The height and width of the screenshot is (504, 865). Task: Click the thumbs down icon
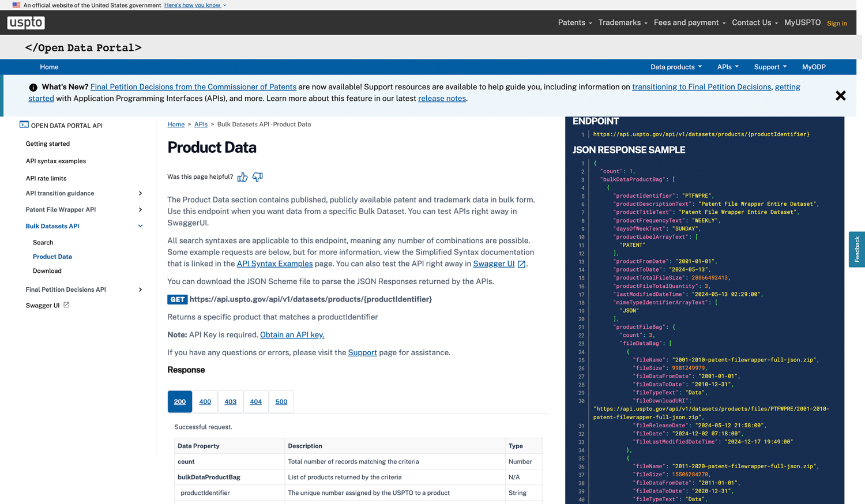[x=258, y=177]
